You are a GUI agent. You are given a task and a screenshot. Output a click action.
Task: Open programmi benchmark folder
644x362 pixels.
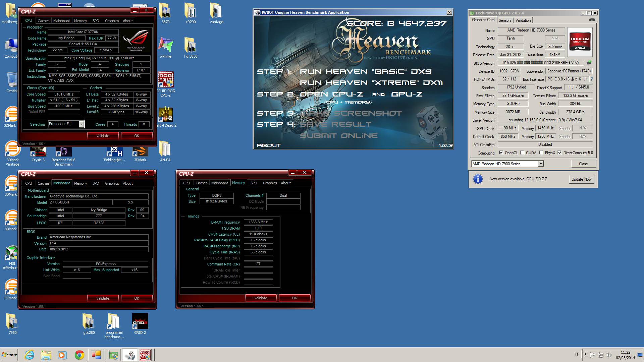pos(114,326)
